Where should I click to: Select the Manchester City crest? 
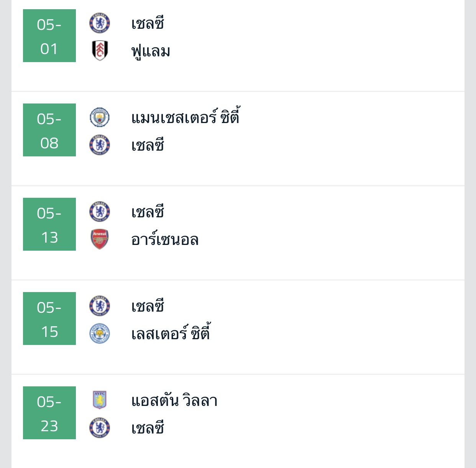(100, 118)
